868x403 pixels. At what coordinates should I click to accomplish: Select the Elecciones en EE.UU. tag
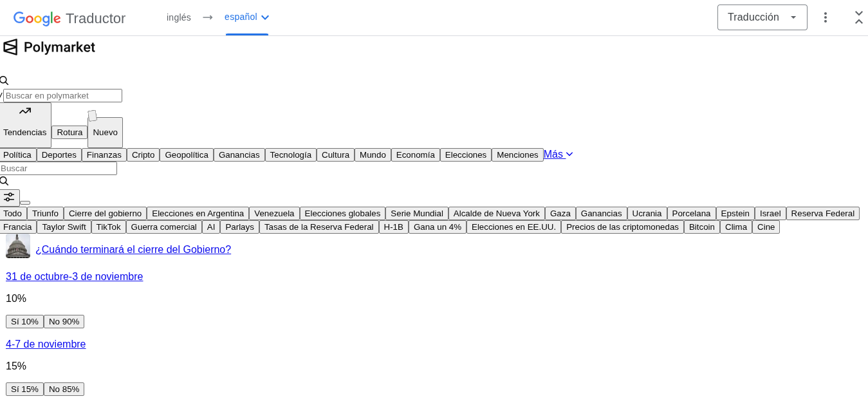513,227
